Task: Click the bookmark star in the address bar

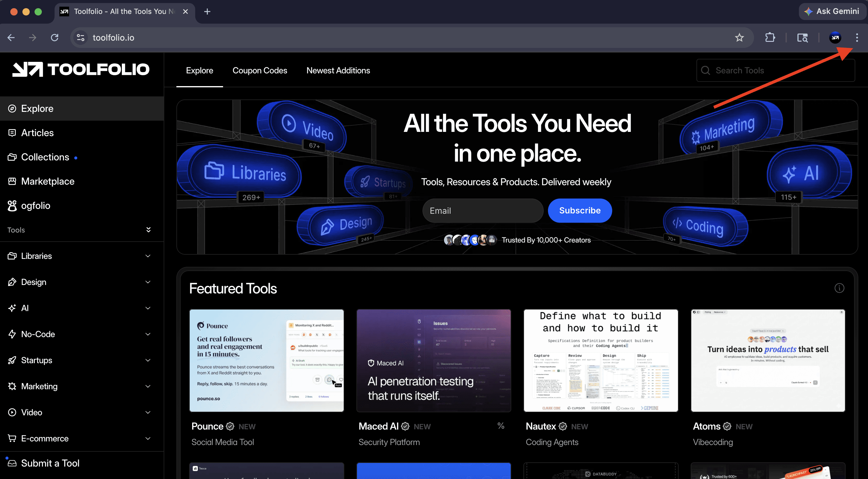Action: coord(739,37)
